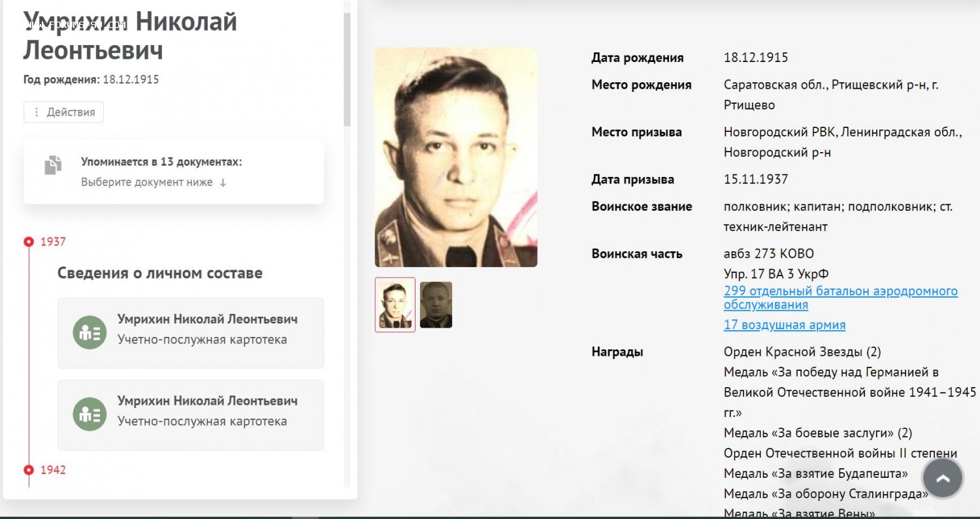This screenshot has width=980, height=519.
Task: Open the '17 воздушная армия' link
Action: [785, 324]
